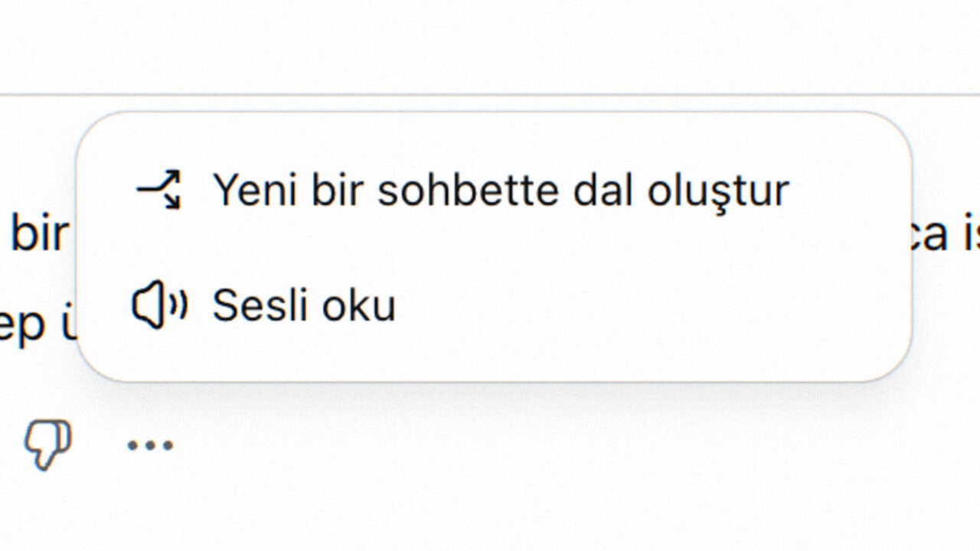
Task: Open the three-dot more options button
Action: tap(150, 445)
